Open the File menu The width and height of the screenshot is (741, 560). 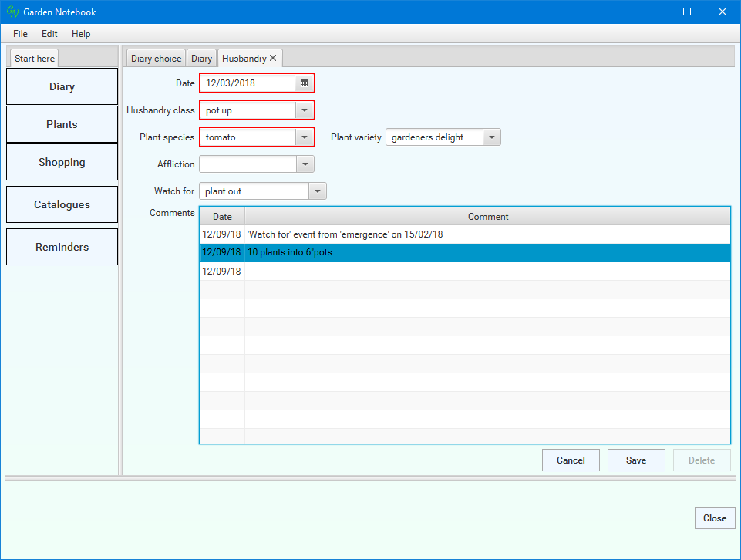coord(20,34)
